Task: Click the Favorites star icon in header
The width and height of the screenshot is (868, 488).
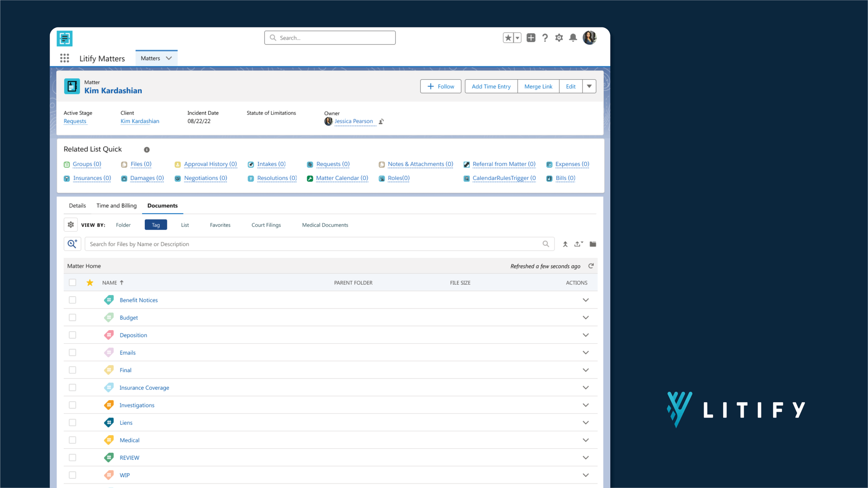Action: coord(508,38)
